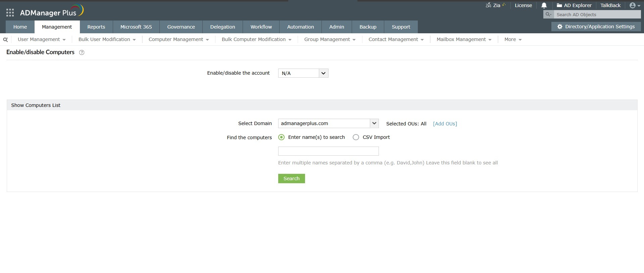
Task: Expand the Contact Management menu
Action: coord(396,39)
